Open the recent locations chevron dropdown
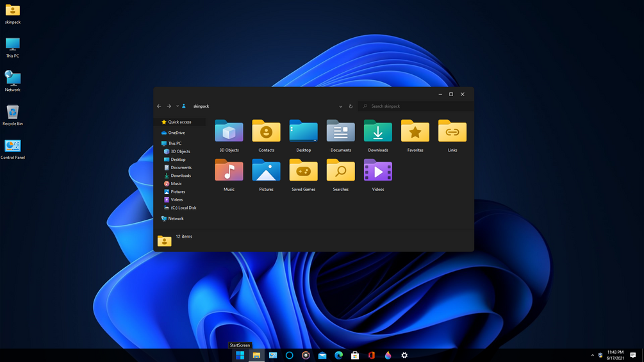644x362 pixels. coord(178,106)
